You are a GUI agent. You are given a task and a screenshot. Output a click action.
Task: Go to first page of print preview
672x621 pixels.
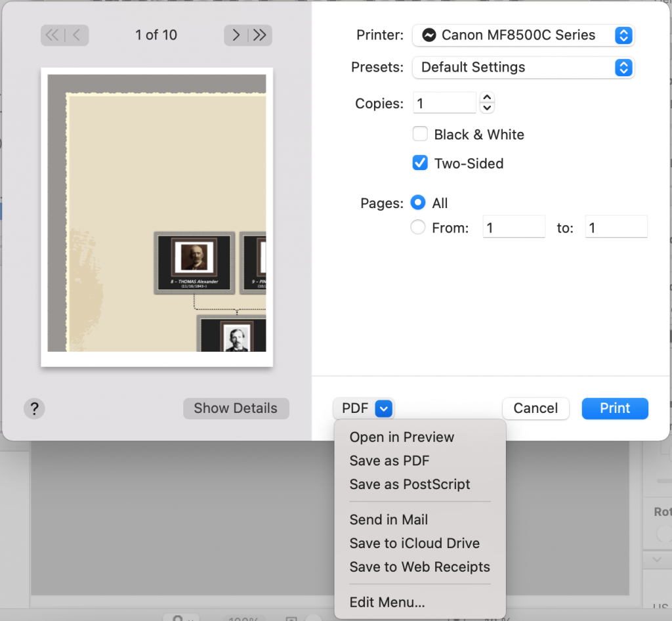[52, 35]
